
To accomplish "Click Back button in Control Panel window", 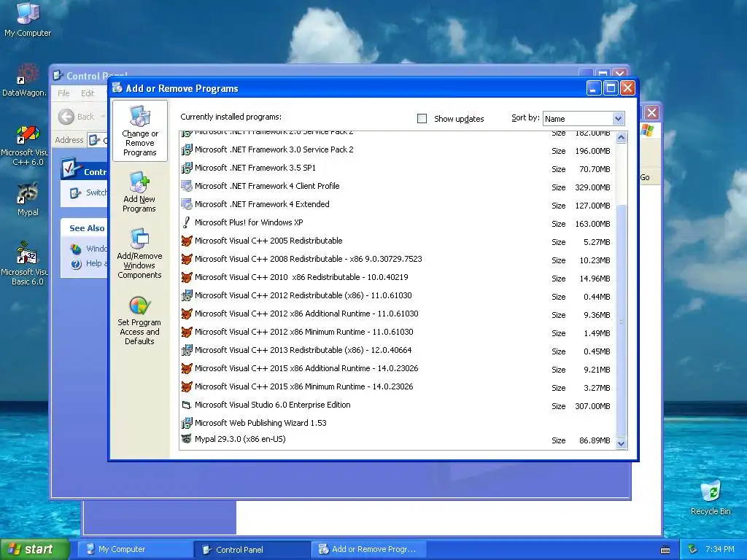I will coord(76,117).
